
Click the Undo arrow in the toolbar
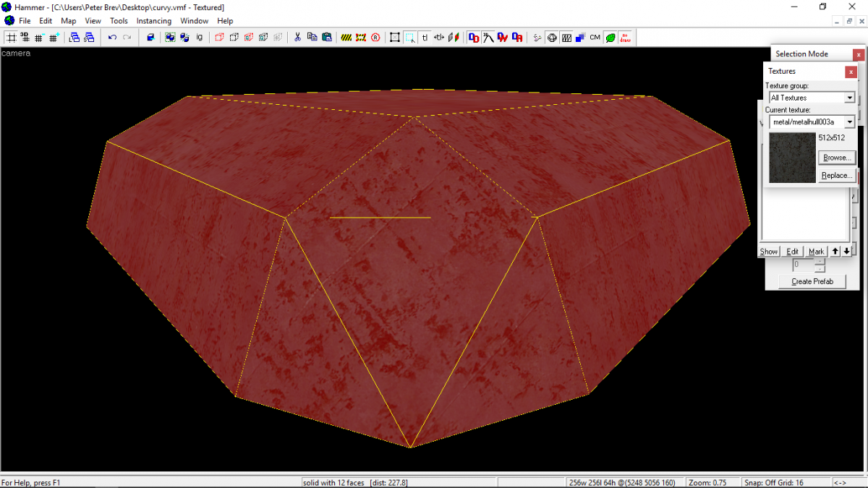click(112, 37)
